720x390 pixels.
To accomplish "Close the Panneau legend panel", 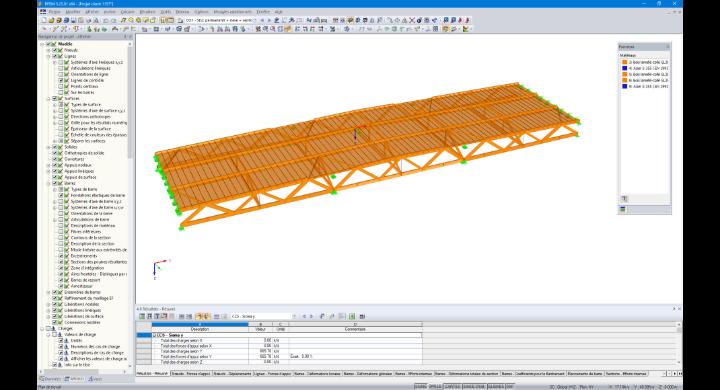I will pos(668,47).
